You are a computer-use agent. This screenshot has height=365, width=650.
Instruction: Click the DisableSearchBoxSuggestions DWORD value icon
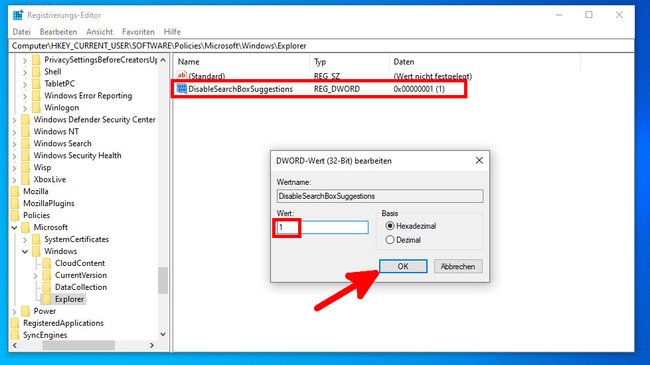182,89
